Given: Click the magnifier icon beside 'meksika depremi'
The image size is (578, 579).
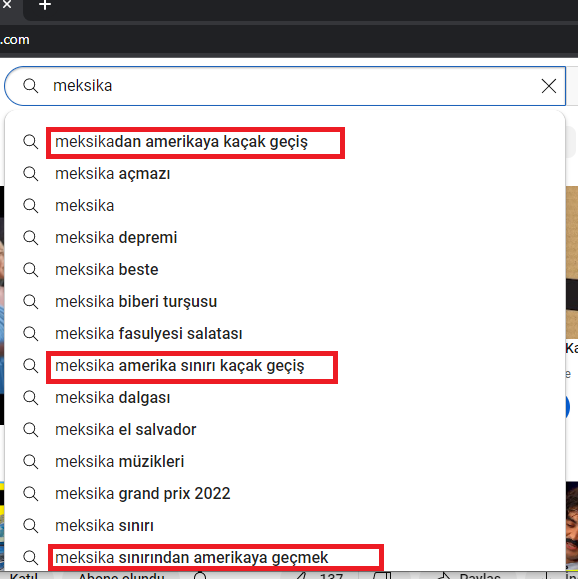Looking at the screenshot, I should [x=31, y=238].
